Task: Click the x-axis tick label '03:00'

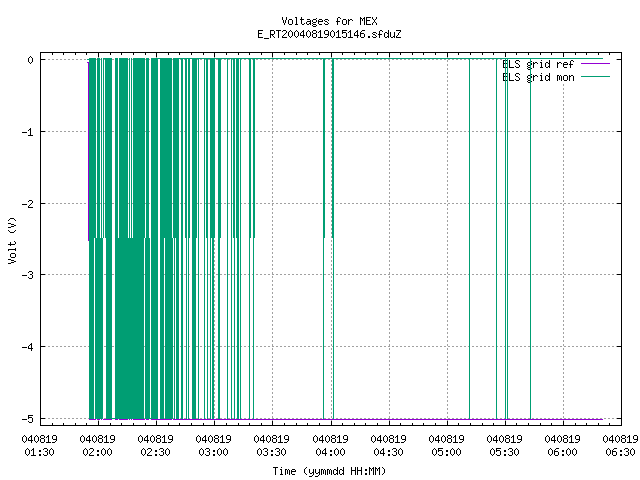Action: tap(213, 452)
